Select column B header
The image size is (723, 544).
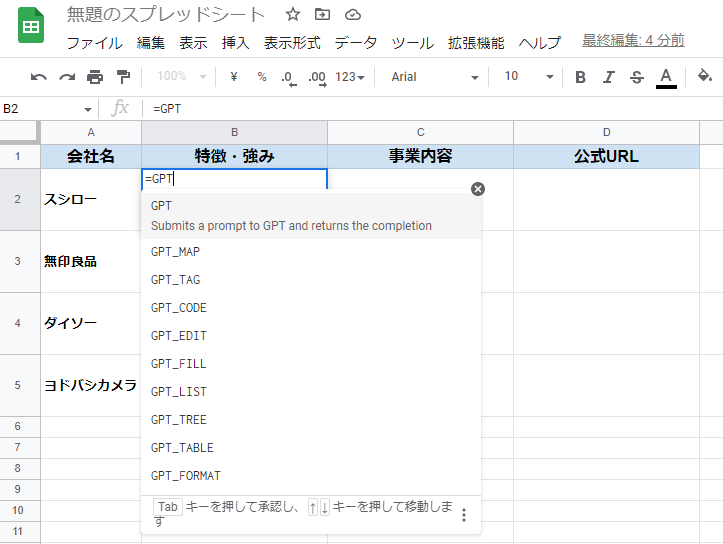pos(234,132)
